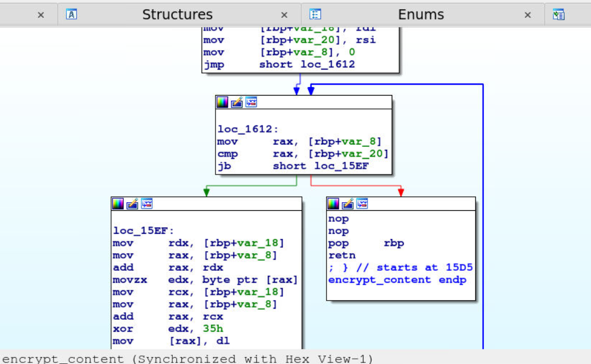Click the edit icon on the loc_1612 node
Screen dimensions: 591x364
(x=237, y=103)
